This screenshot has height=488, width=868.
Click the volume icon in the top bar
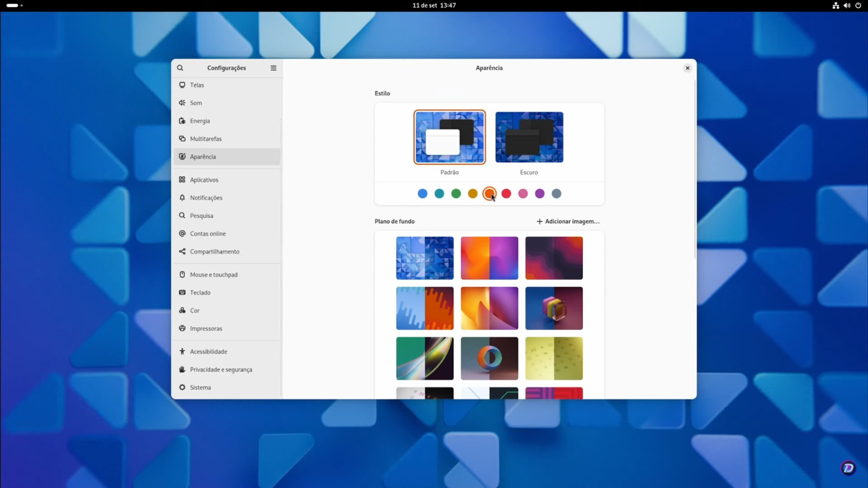[x=847, y=6]
